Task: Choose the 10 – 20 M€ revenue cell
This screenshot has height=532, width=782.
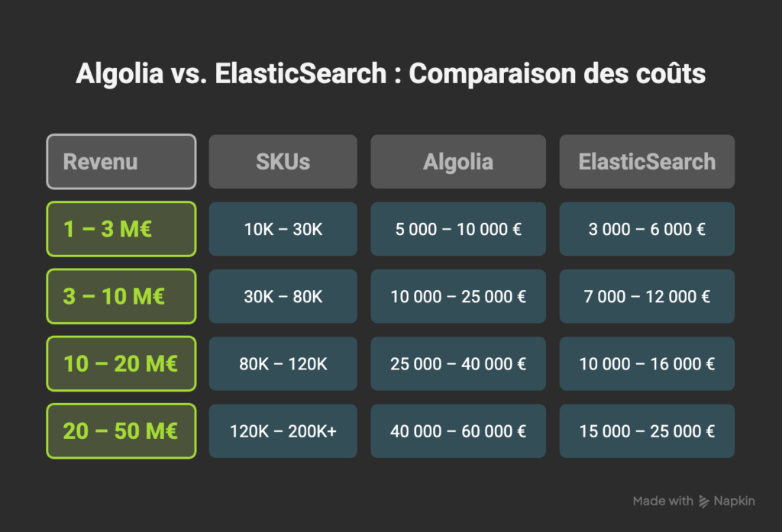Action: [121, 363]
